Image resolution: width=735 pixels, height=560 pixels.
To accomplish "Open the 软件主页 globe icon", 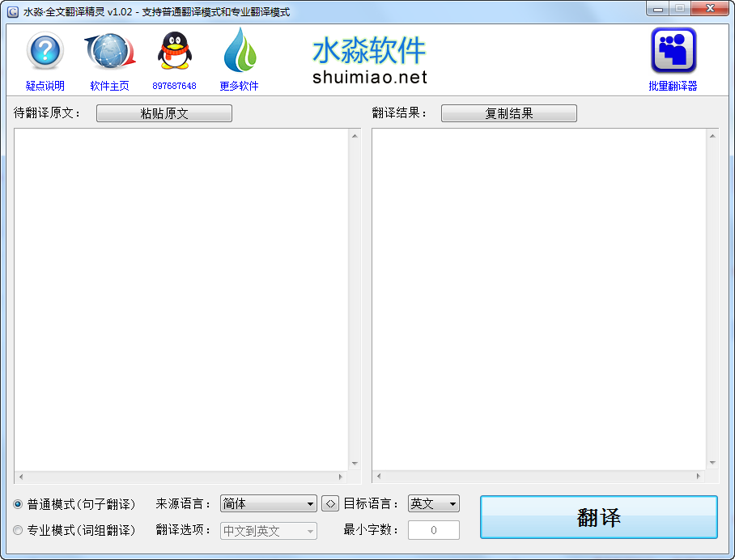I will pyautogui.click(x=110, y=50).
